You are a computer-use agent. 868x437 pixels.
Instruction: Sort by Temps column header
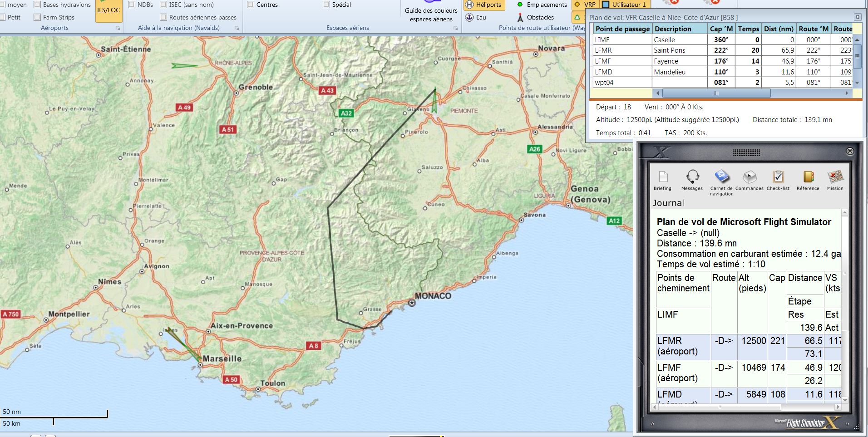pos(748,29)
